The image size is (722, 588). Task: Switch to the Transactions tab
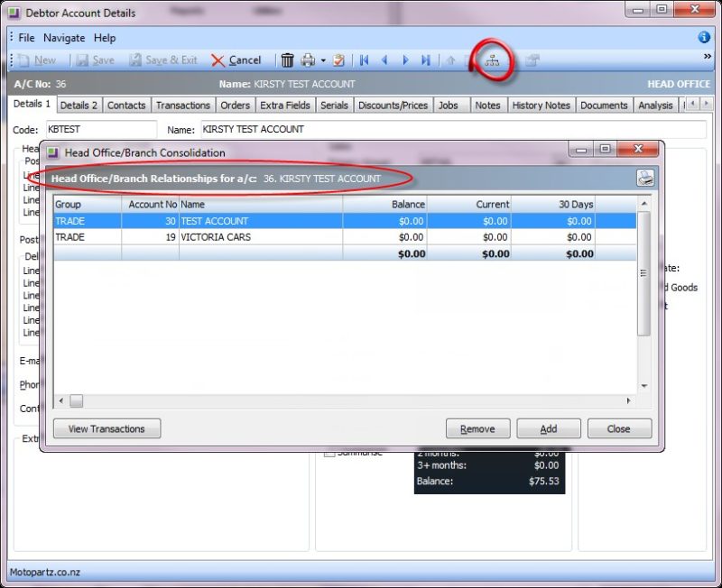183,105
